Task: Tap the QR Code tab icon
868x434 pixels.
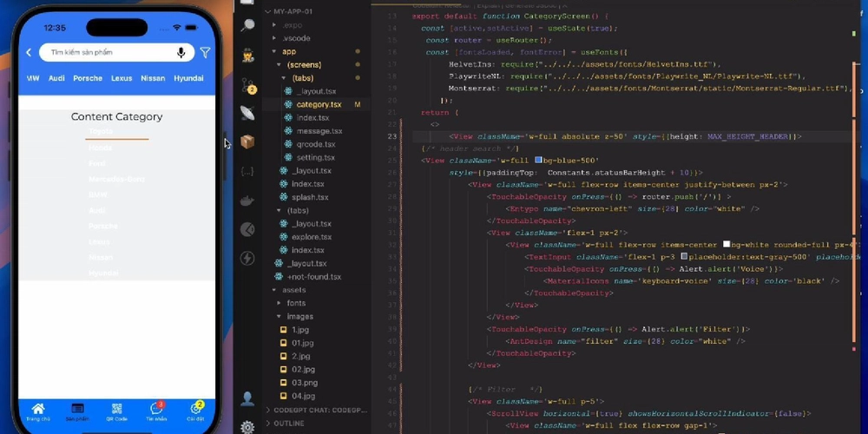Action: [117, 409]
